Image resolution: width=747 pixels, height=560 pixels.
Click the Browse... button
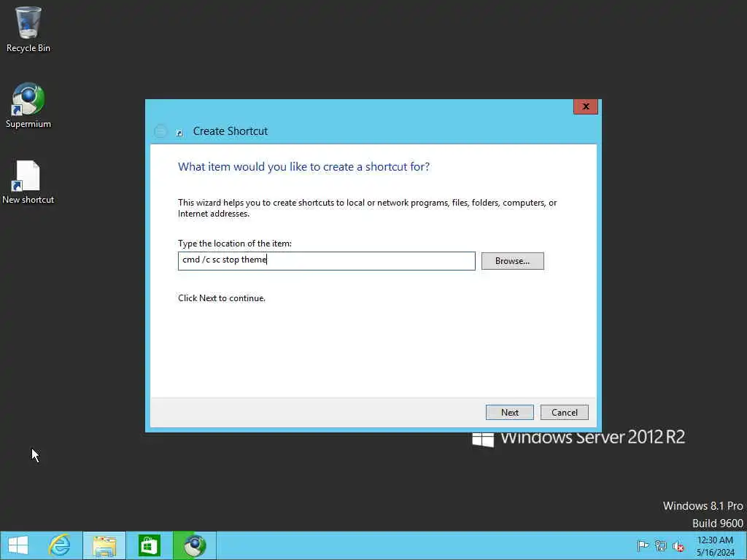coord(512,261)
